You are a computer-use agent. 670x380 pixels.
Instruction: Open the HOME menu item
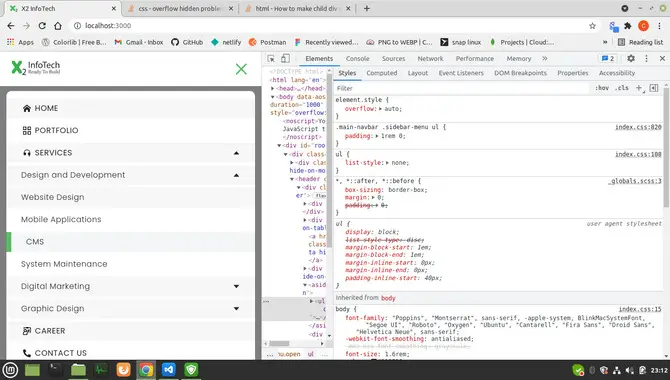[130, 108]
